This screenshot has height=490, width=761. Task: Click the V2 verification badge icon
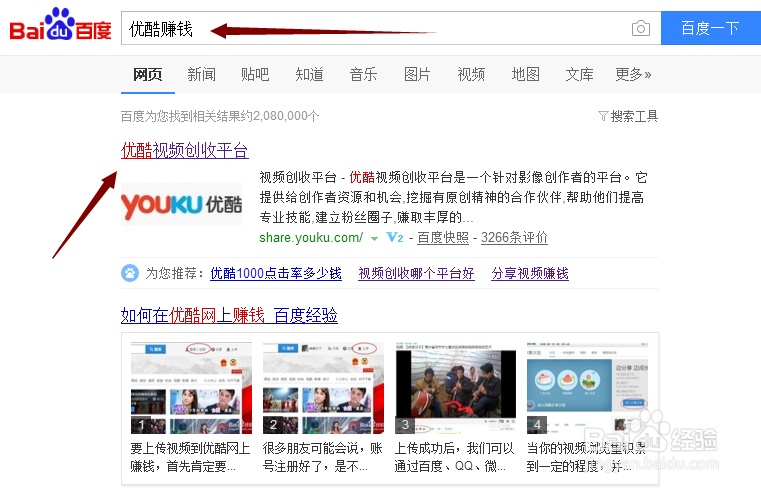(395, 238)
